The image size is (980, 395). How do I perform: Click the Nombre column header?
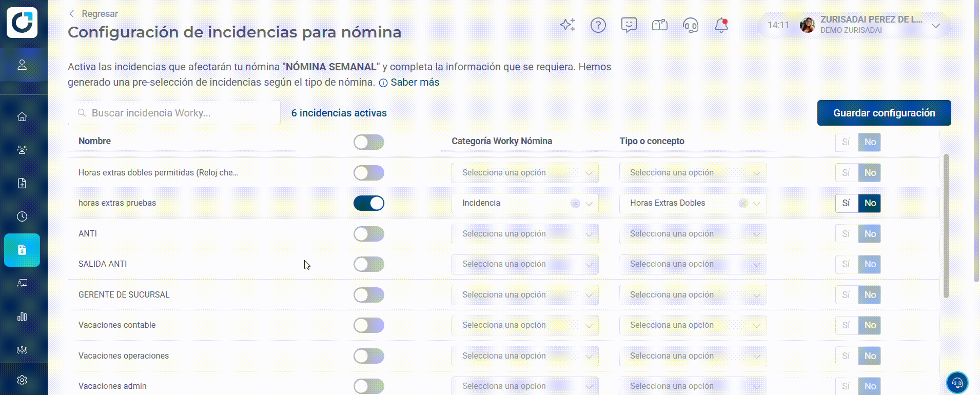tap(94, 141)
